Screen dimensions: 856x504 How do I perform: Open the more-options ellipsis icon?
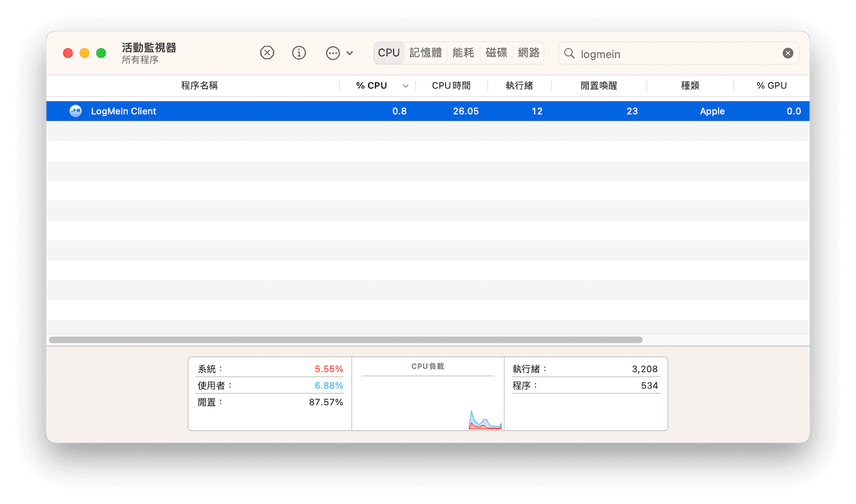tap(333, 53)
